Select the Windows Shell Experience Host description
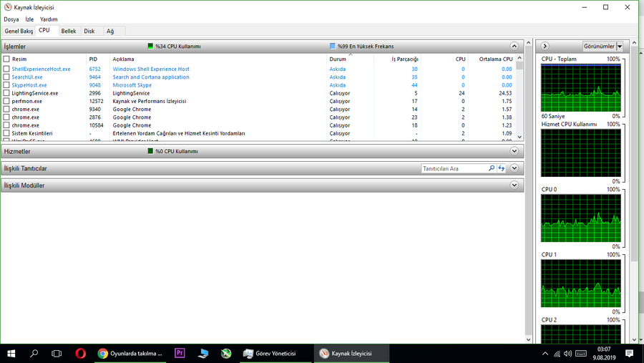The width and height of the screenshot is (644, 363). 151,69
